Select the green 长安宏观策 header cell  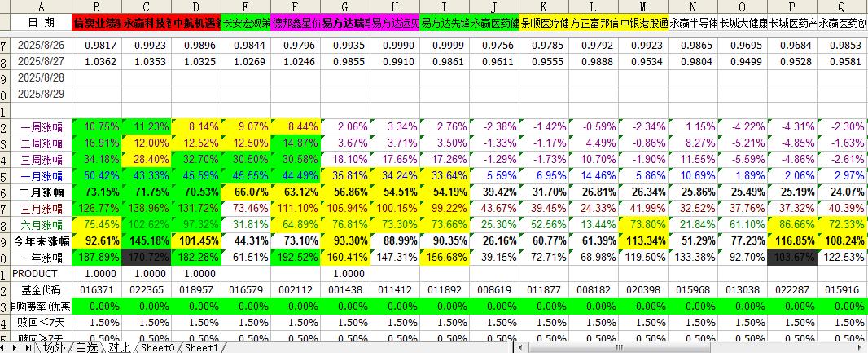[x=246, y=23]
